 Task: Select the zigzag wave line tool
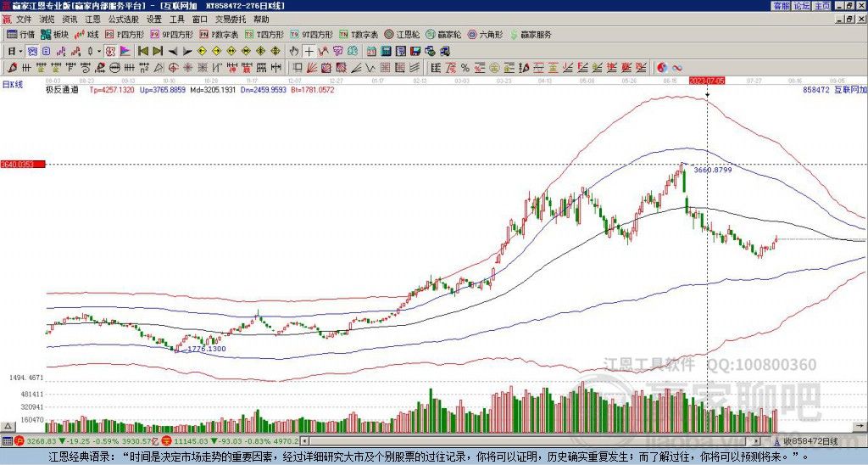point(370,68)
